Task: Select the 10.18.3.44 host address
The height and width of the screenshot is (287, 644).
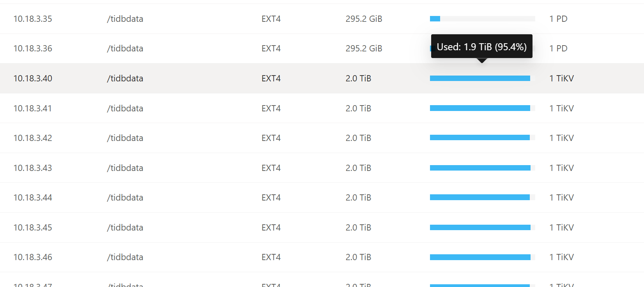Action: point(33,197)
